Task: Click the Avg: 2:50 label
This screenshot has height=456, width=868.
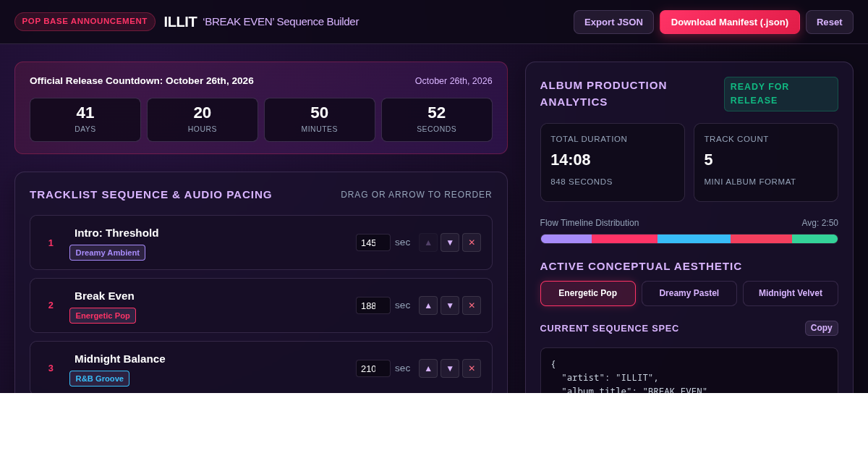Action: coord(820,223)
